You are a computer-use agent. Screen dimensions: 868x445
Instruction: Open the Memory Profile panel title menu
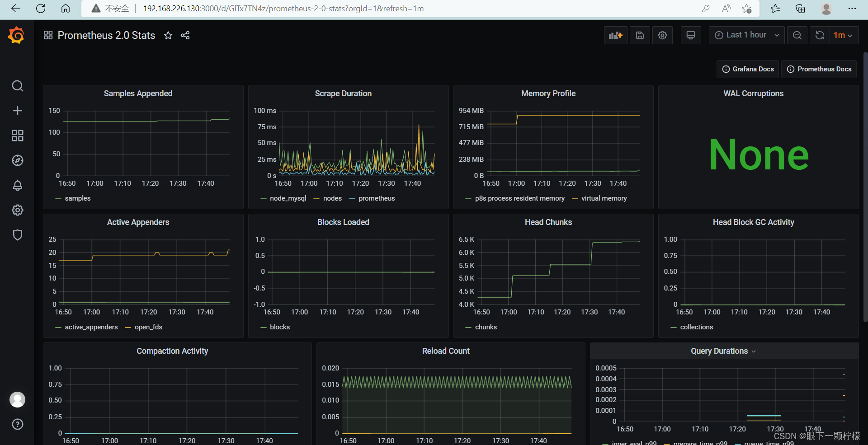click(548, 94)
